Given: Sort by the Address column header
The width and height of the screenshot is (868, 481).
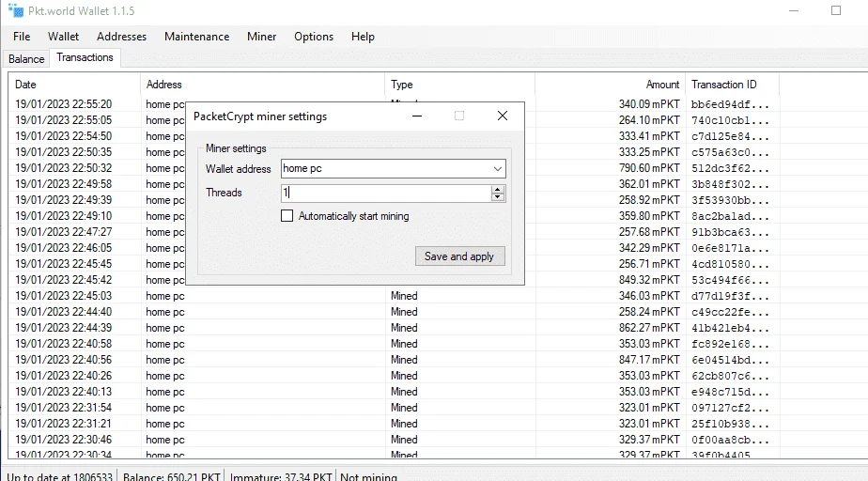Looking at the screenshot, I should click(262, 85).
